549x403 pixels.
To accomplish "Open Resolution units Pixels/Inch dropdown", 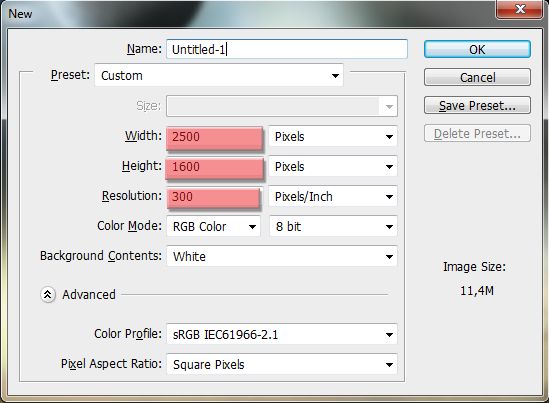I will coord(333,196).
